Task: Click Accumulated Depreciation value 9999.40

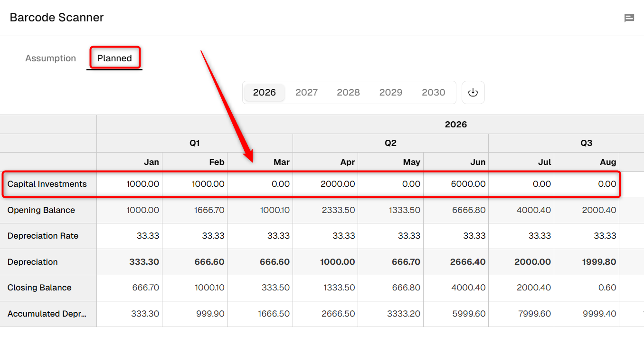Action: pyautogui.click(x=600, y=314)
